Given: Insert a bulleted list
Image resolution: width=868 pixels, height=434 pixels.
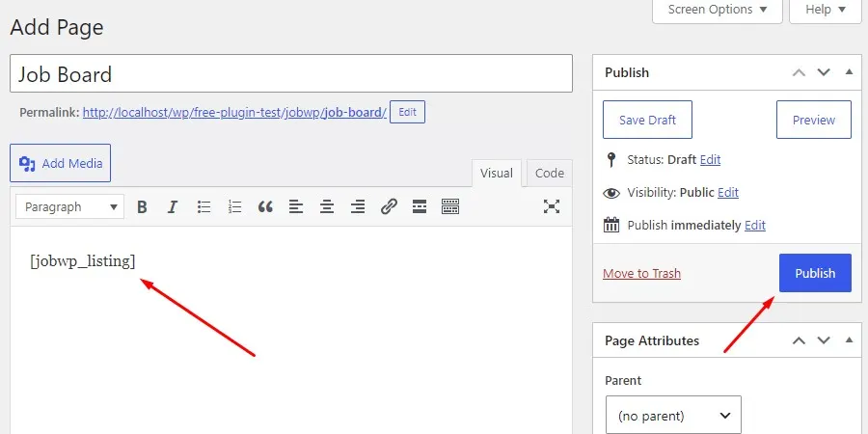Looking at the screenshot, I should [x=203, y=207].
